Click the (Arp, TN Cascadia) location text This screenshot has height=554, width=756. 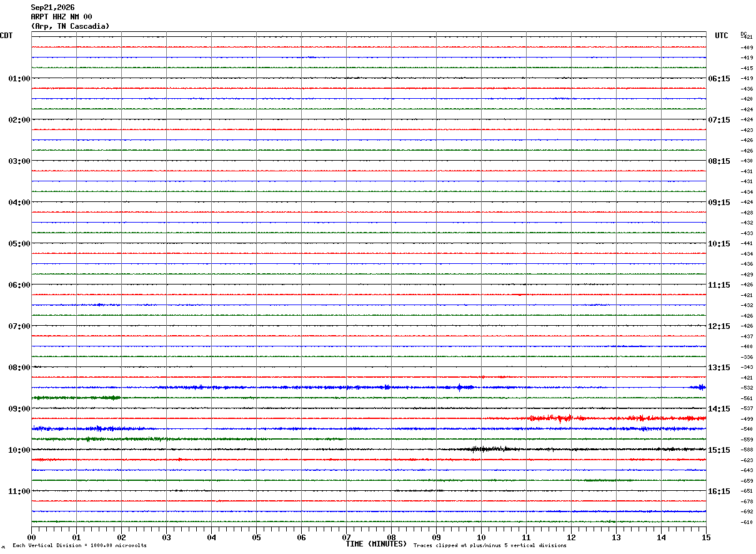click(70, 26)
